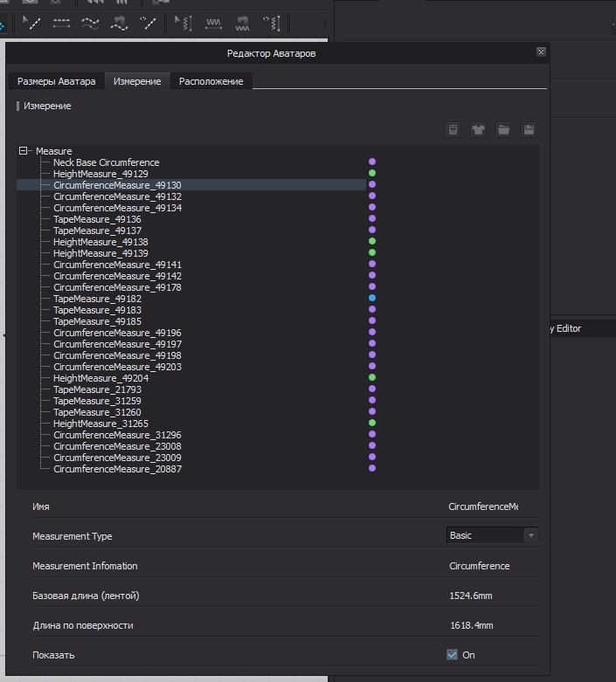Screen dimensions: 616x682
Task: Collapse the Measure tree root node
Action: (x=24, y=151)
